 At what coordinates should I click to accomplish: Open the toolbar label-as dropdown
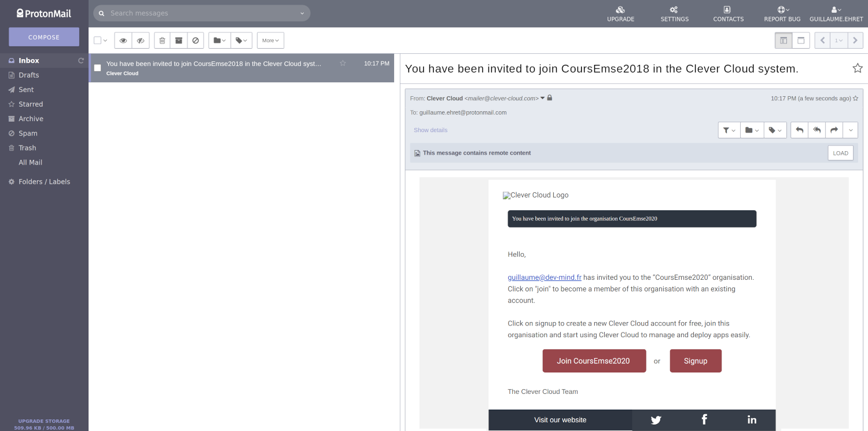[241, 41]
